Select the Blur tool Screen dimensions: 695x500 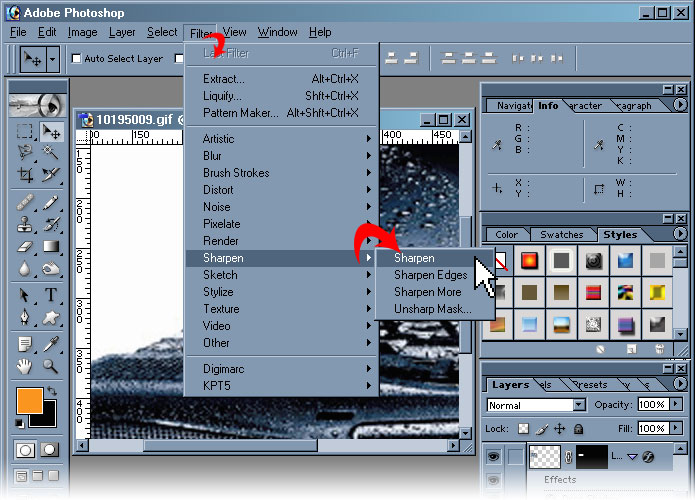click(x=24, y=269)
